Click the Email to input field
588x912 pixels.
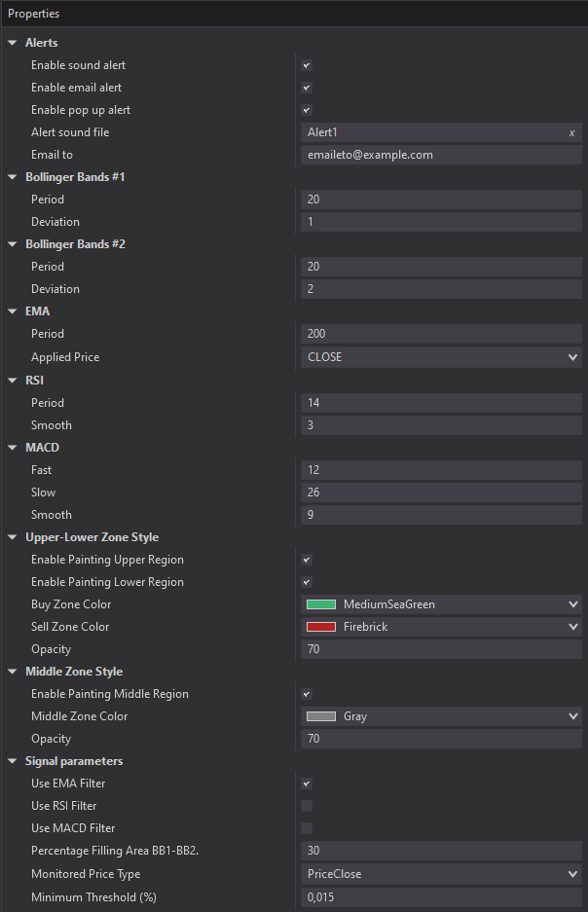pyautogui.click(x=441, y=156)
